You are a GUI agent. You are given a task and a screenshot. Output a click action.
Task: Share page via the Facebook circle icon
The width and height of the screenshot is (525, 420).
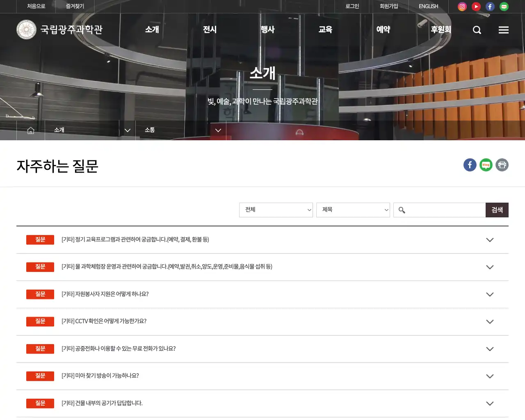470,165
